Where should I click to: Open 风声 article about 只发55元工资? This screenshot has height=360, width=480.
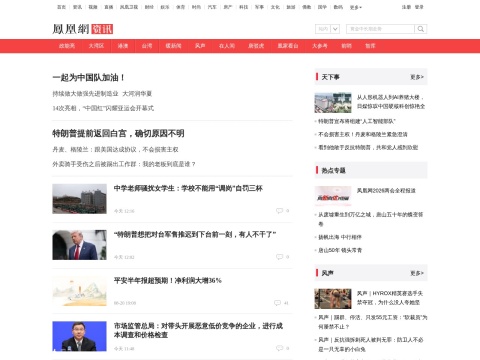coord(373,322)
